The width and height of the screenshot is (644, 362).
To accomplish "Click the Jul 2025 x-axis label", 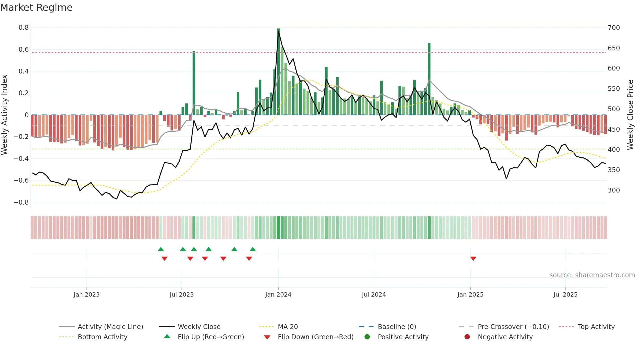I will (565, 294).
